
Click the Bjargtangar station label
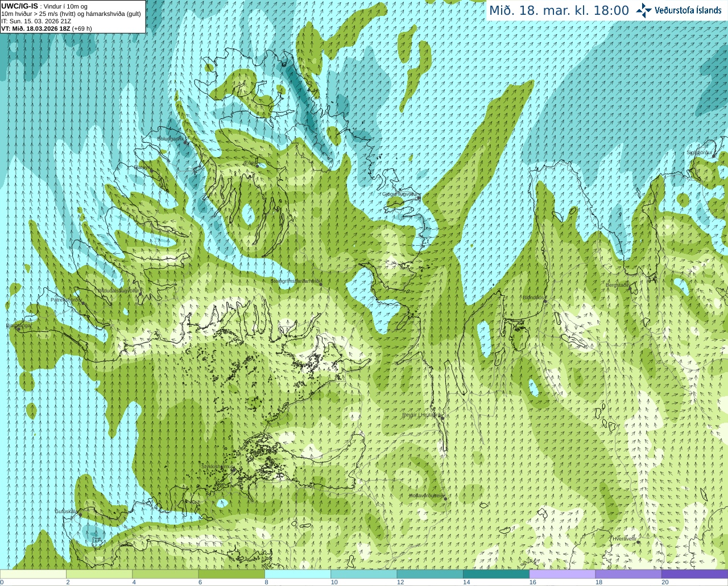19,325
